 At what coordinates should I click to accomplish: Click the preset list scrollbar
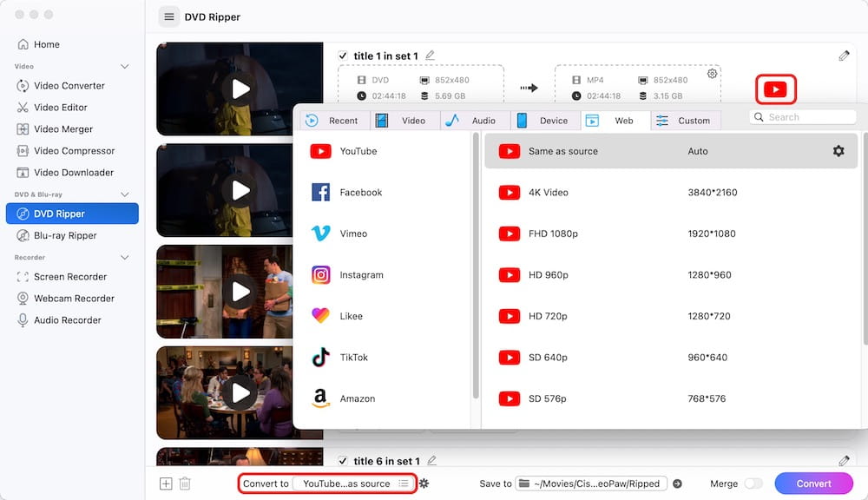(865, 238)
